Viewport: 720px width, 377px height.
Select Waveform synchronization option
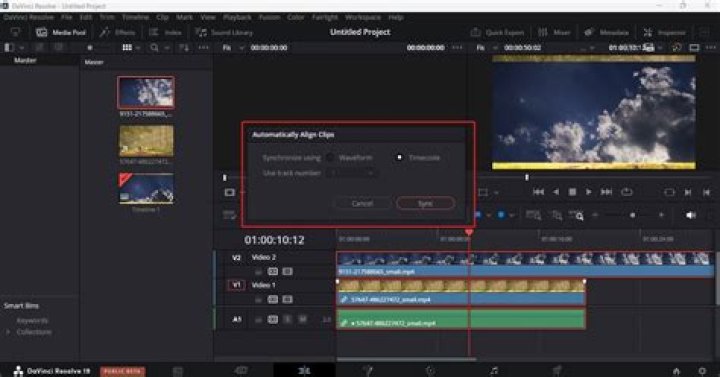click(x=330, y=158)
